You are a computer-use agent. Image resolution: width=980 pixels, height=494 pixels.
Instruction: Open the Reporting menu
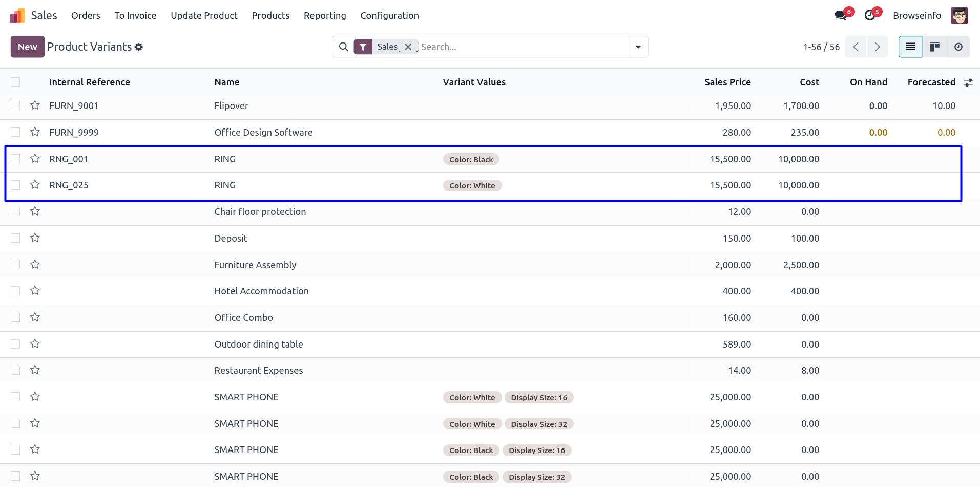click(x=325, y=16)
